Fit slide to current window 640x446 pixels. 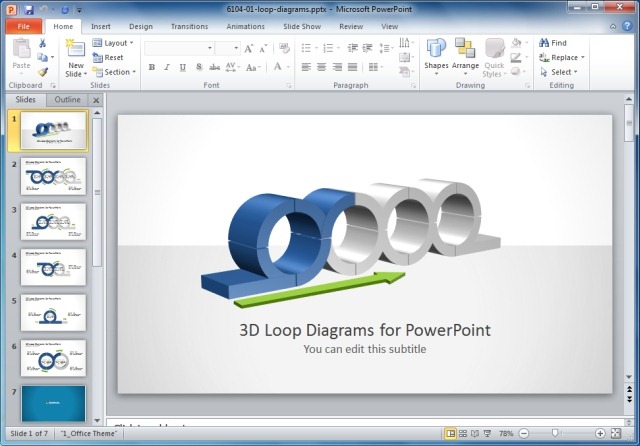pyautogui.click(x=616, y=433)
